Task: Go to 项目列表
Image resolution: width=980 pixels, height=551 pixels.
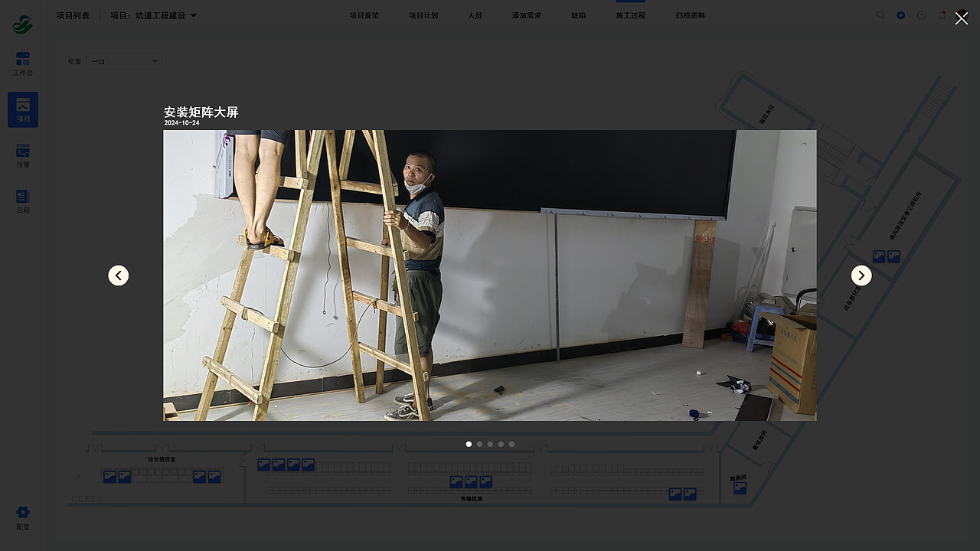Action: tap(73, 15)
